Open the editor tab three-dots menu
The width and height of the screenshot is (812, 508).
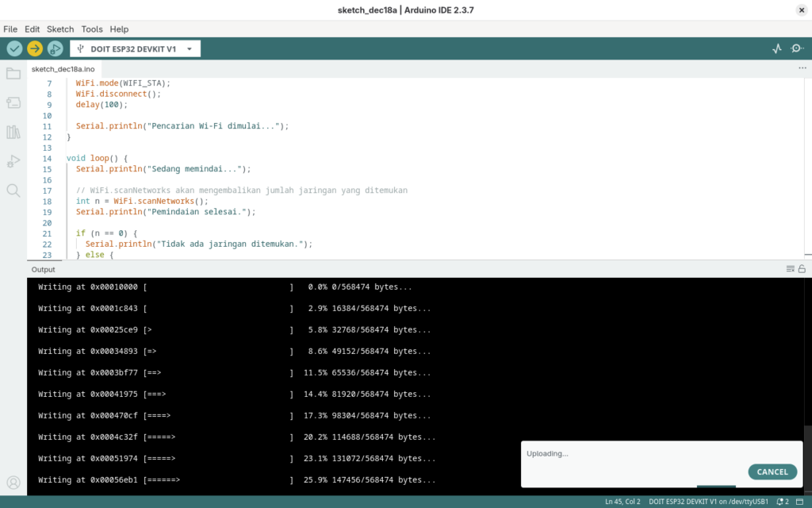(x=802, y=69)
